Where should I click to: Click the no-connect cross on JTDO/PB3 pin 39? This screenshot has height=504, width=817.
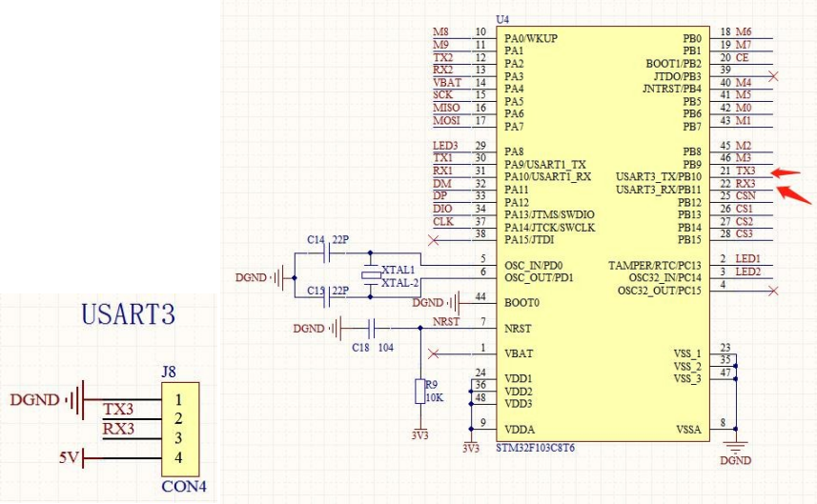[x=773, y=76]
